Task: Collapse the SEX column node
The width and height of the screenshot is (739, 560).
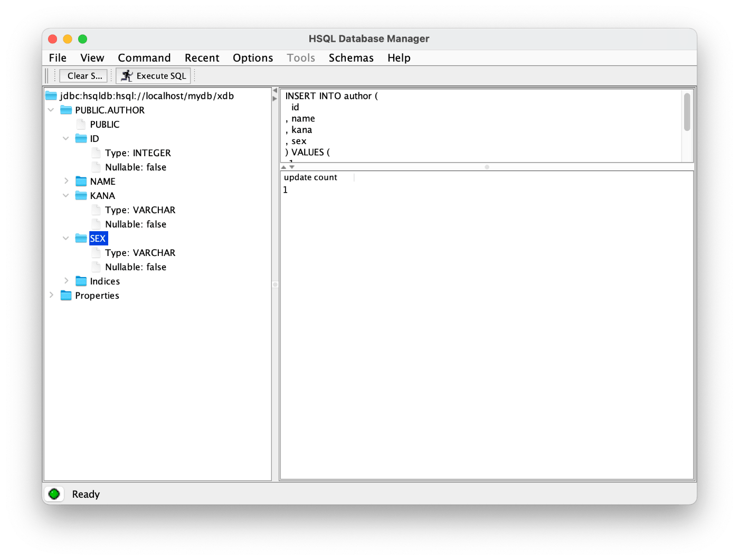Action: (x=66, y=238)
